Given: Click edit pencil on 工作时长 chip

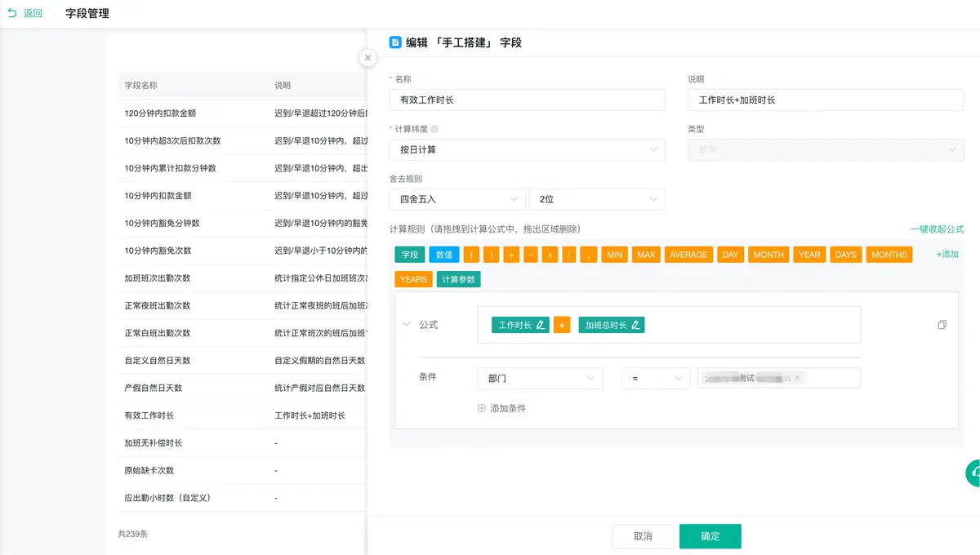Looking at the screenshot, I should coord(540,325).
